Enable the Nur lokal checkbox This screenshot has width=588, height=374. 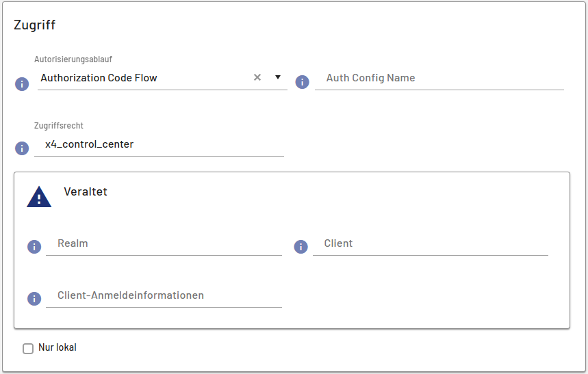[28, 349]
